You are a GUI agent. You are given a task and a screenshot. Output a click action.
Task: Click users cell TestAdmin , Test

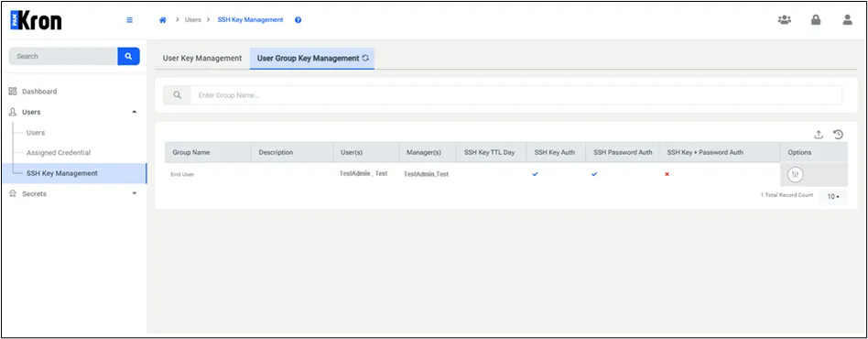(363, 173)
